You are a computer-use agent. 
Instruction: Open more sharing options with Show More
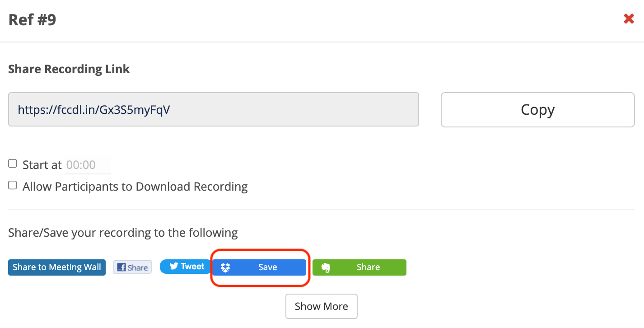pyautogui.click(x=321, y=306)
